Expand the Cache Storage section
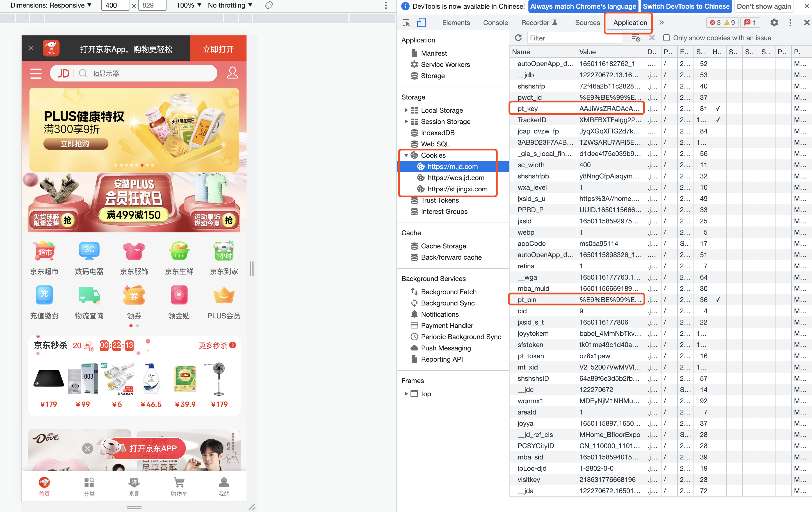Image resolution: width=812 pixels, height=512 pixels. pos(406,246)
